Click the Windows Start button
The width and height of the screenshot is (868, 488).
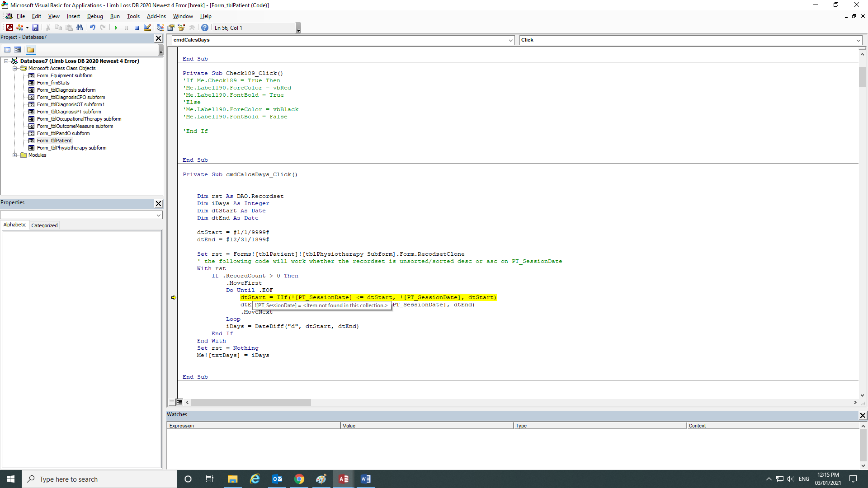click(x=11, y=479)
